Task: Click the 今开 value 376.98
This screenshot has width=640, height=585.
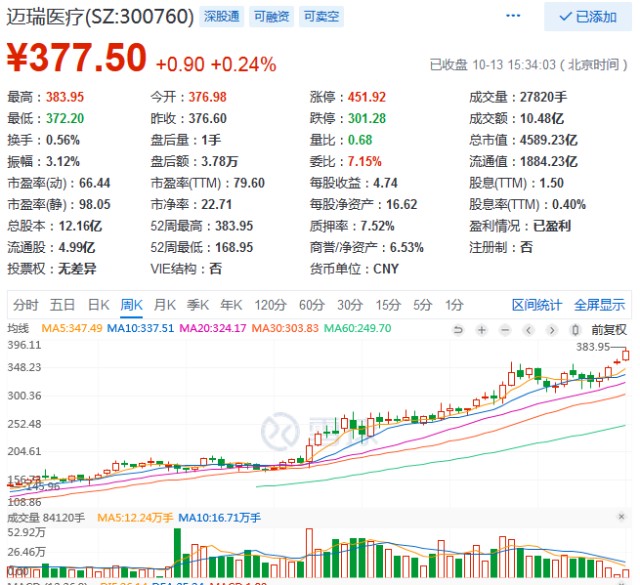Action: coord(207,97)
